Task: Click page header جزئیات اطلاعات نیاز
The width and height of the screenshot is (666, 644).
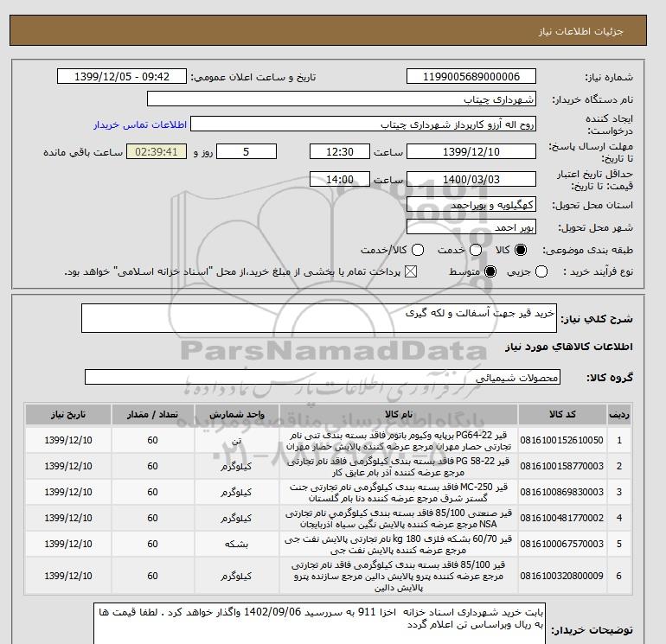Action: click(x=580, y=31)
